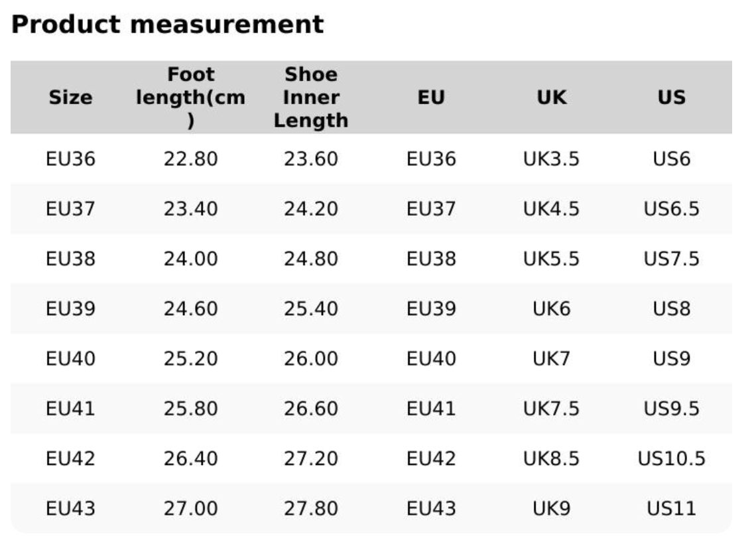Click the Product measurement heading
This screenshot has width=756, height=548.
point(168,25)
